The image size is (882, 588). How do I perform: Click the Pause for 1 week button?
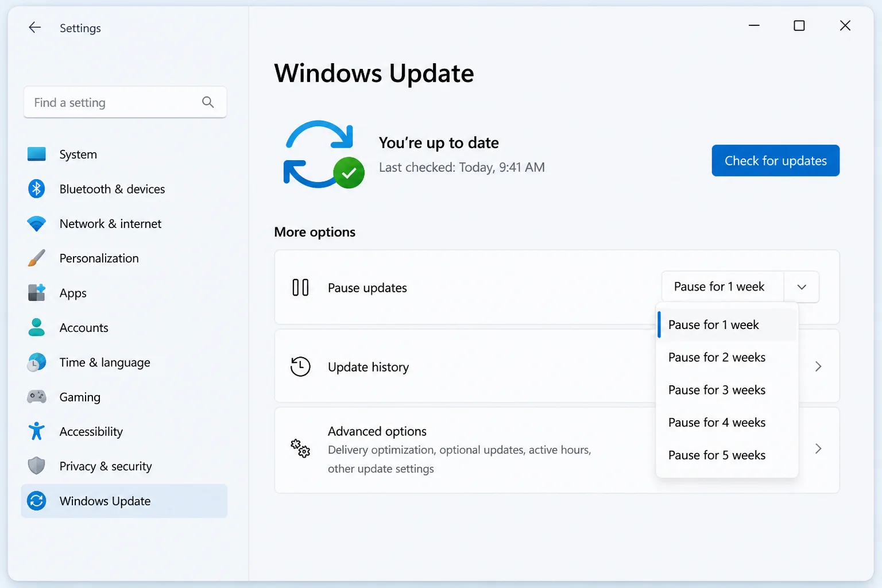click(x=722, y=287)
